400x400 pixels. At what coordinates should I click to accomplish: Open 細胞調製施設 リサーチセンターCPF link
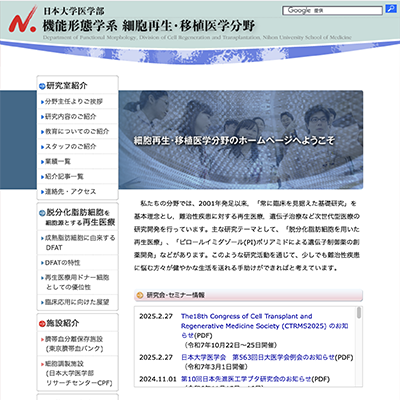point(79,373)
